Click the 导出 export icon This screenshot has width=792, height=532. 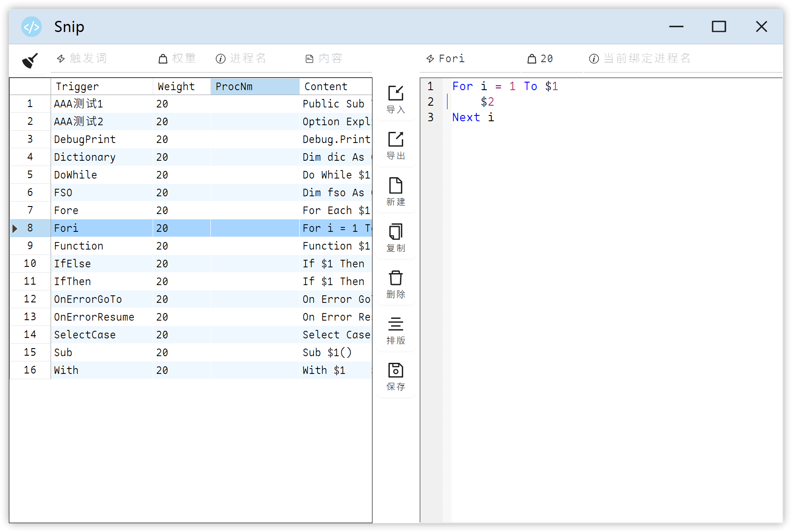pyautogui.click(x=396, y=145)
